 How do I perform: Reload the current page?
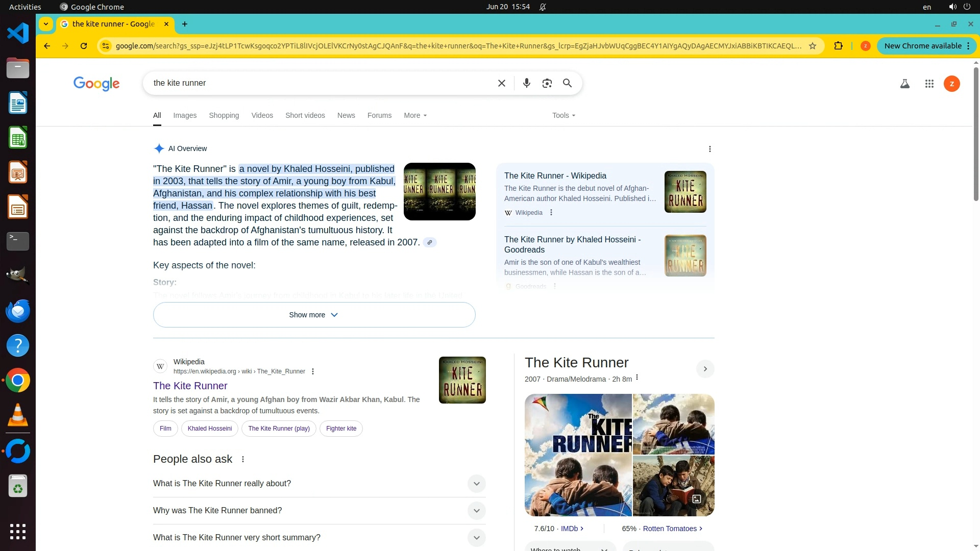[84, 46]
